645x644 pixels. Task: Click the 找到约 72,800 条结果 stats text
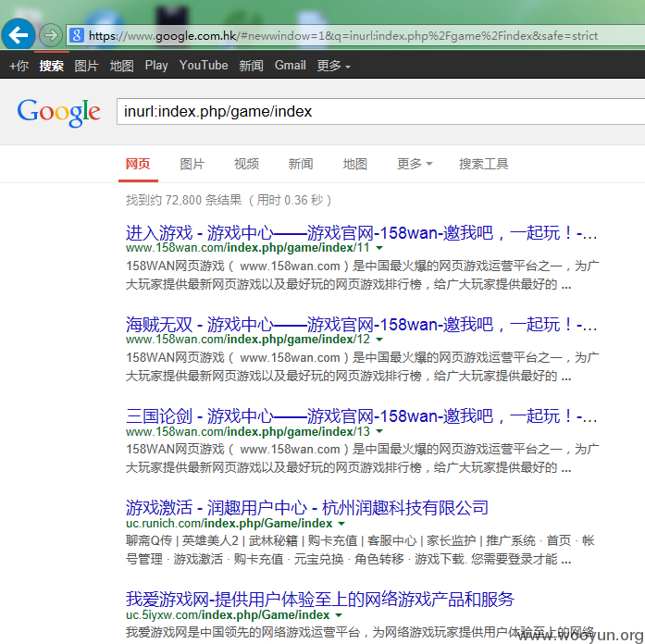pos(229,200)
